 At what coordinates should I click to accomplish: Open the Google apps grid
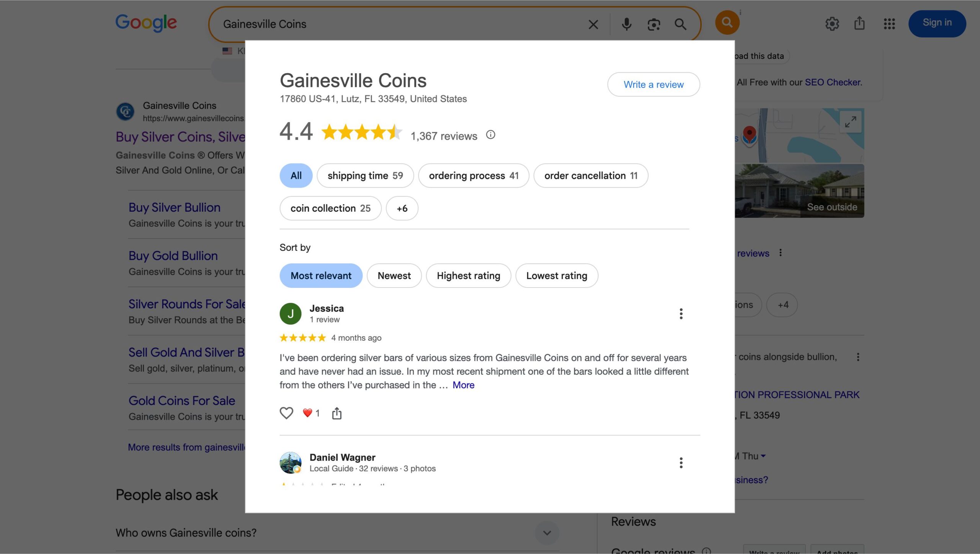[x=889, y=24]
